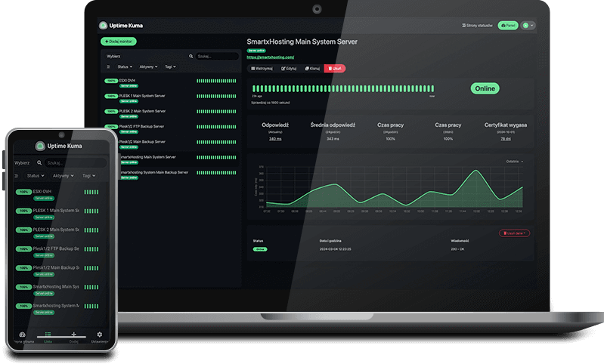The image size is (604, 364).
Task: Click the Usuń dane button
Action: pyautogui.click(x=514, y=233)
